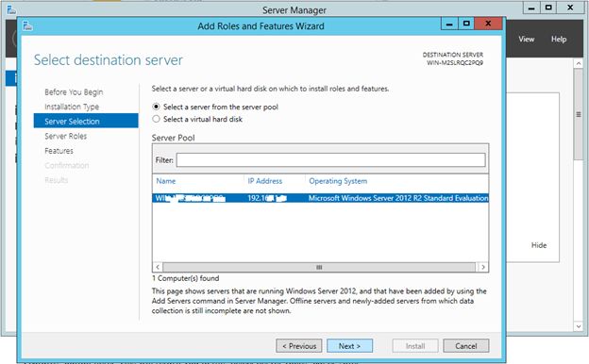
Task: Select the Windows Server 2012 R2 server row
Action: click(320, 198)
